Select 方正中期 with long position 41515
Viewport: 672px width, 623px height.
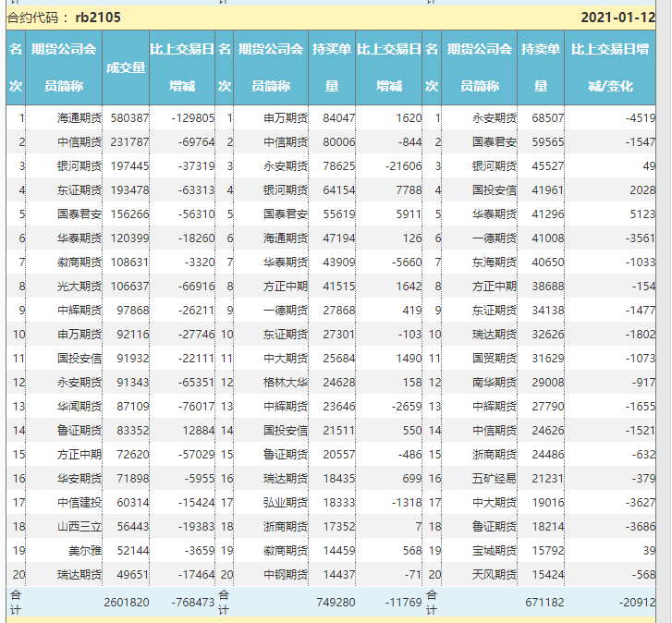(x=286, y=286)
